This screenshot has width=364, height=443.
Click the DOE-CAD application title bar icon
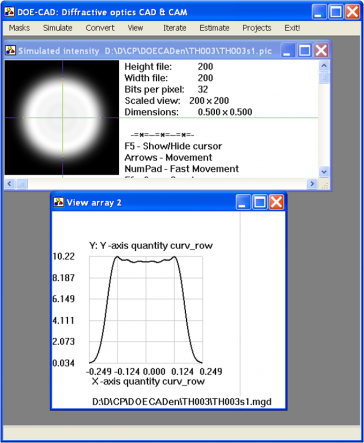(x=9, y=12)
